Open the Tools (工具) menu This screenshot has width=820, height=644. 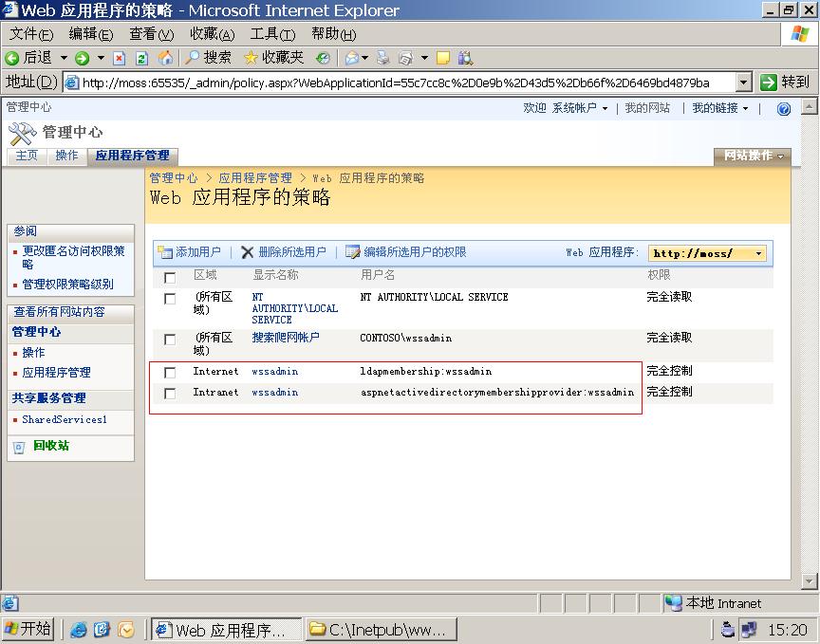click(271, 34)
